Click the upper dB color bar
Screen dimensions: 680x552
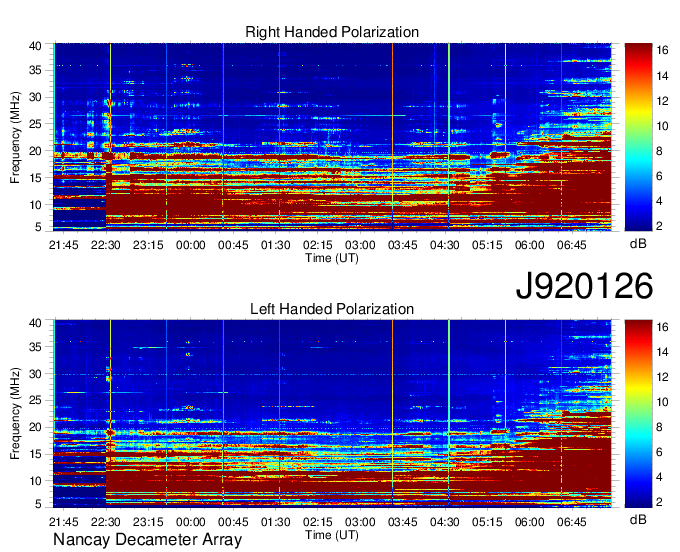point(638,136)
